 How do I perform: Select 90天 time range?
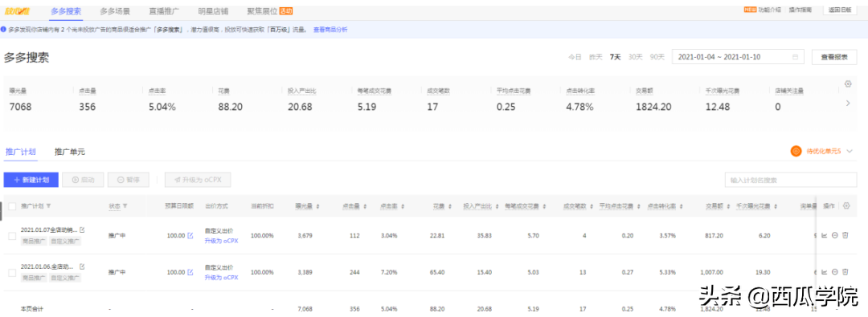click(657, 57)
